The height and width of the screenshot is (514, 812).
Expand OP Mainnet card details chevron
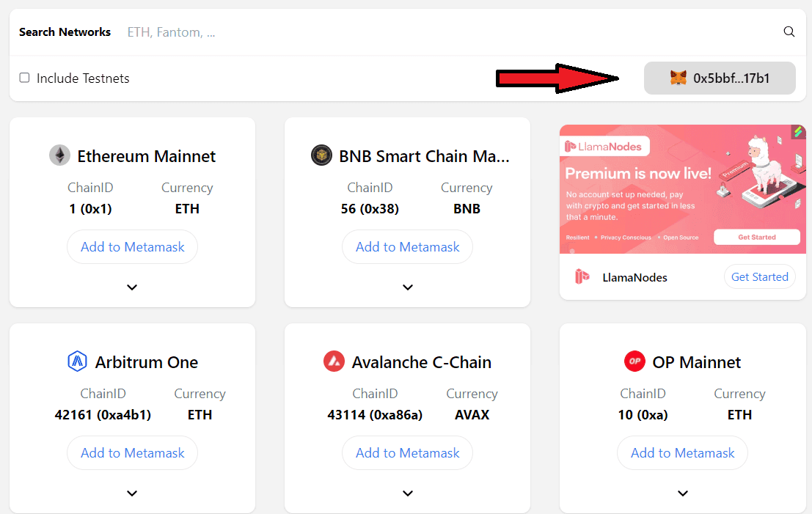683,493
